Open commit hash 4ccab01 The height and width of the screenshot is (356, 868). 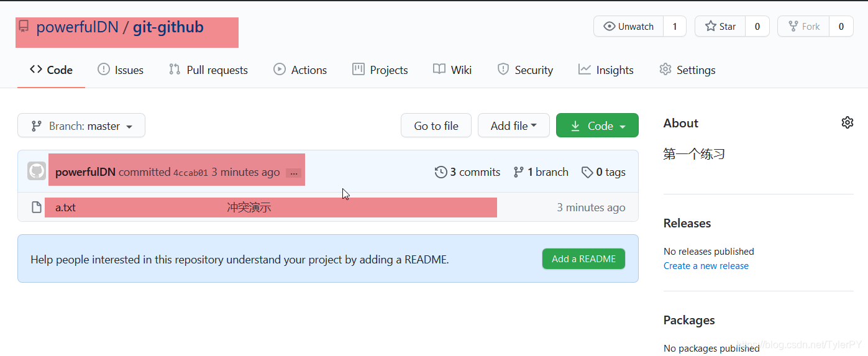pos(190,173)
